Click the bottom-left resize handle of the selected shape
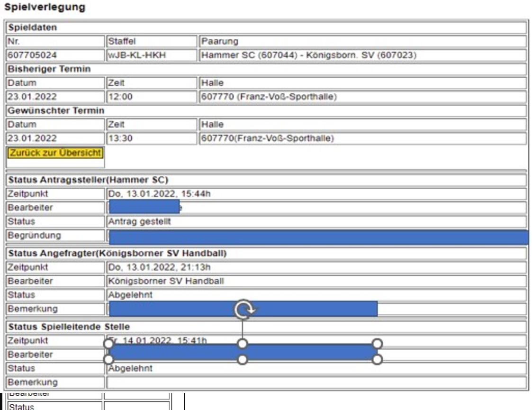This screenshot has height=410, width=532. pyautogui.click(x=108, y=360)
